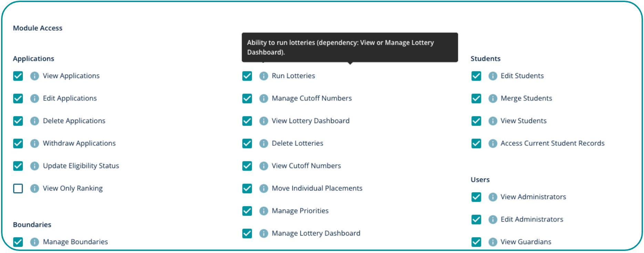644x253 pixels.
Task: Uncheck the Run Lotteries permission
Action: [x=247, y=76]
